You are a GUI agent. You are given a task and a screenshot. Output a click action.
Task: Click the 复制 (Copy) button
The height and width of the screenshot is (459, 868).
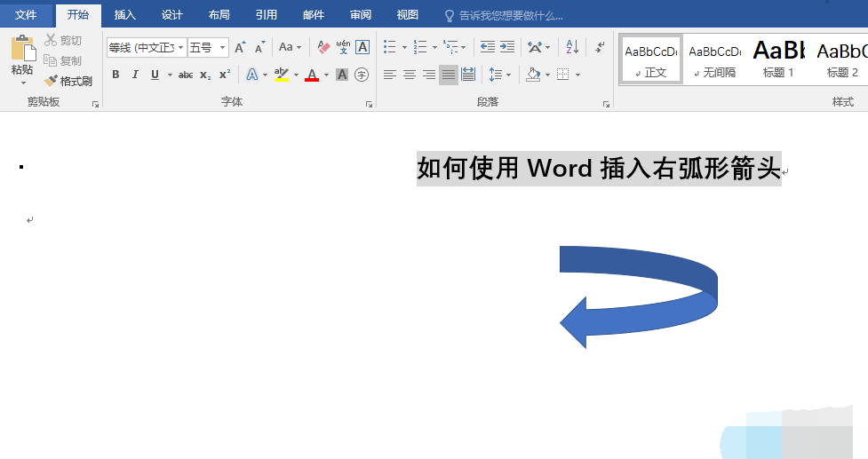point(63,60)
